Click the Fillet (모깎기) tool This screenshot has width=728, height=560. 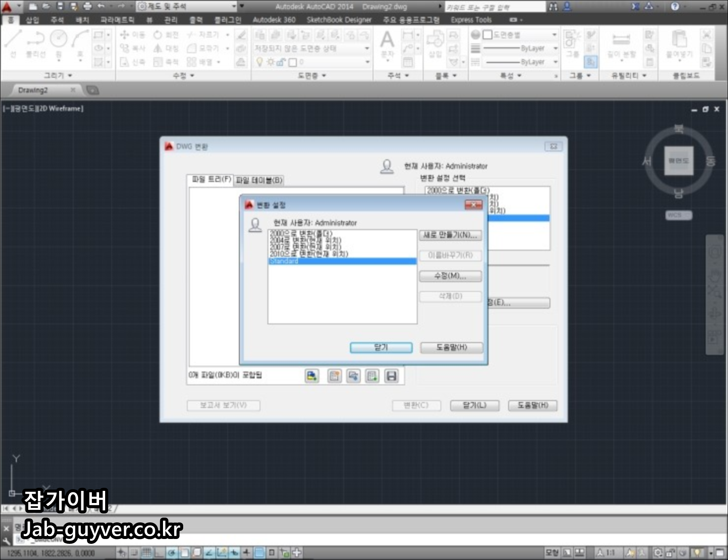point(203,49)
